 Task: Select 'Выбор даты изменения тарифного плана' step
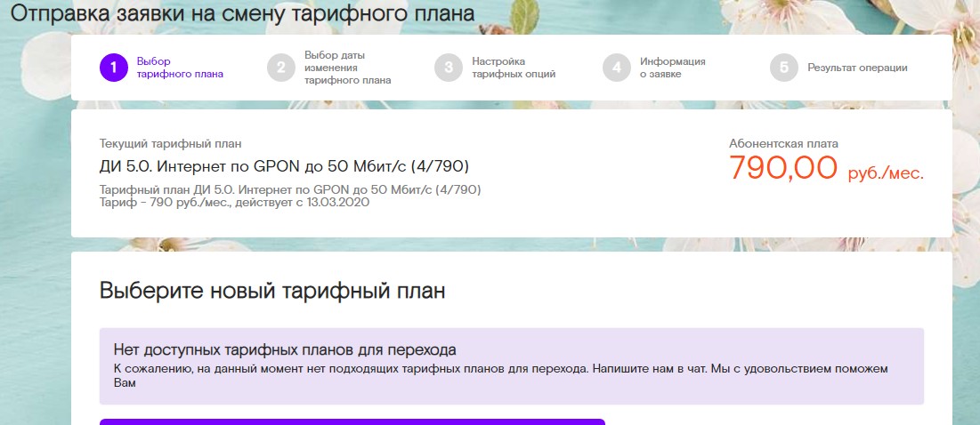(347, 68)
